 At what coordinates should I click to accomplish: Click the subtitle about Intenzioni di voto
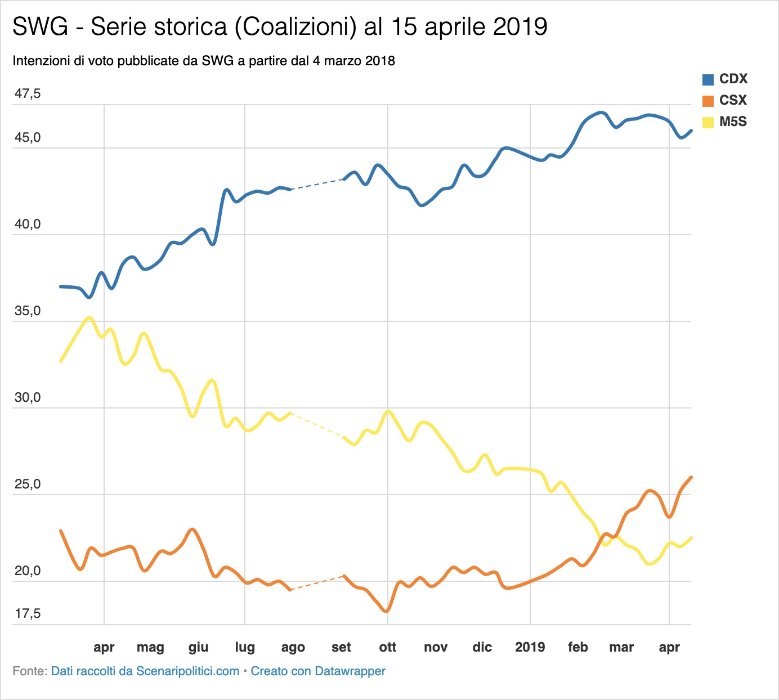click(x=204, y=61)
